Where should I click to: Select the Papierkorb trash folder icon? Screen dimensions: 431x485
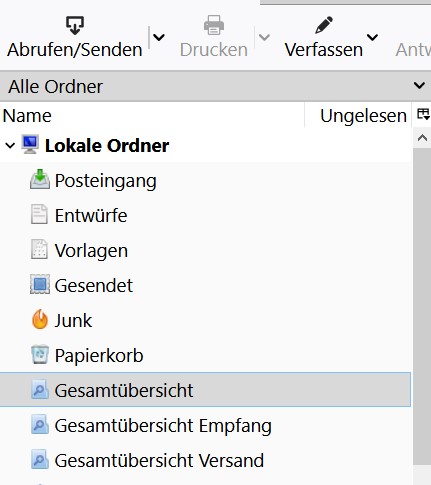pyautogui.click(x=40, y=355)
